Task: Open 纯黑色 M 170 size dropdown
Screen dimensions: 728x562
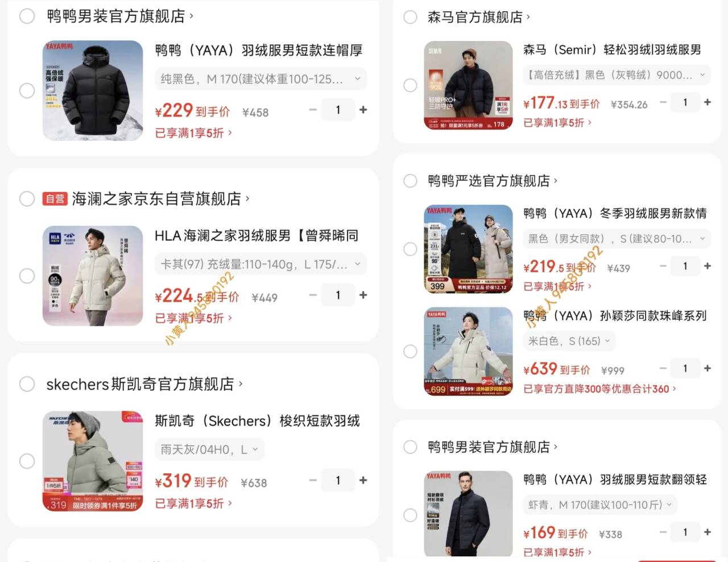Action: click(260, 79)
